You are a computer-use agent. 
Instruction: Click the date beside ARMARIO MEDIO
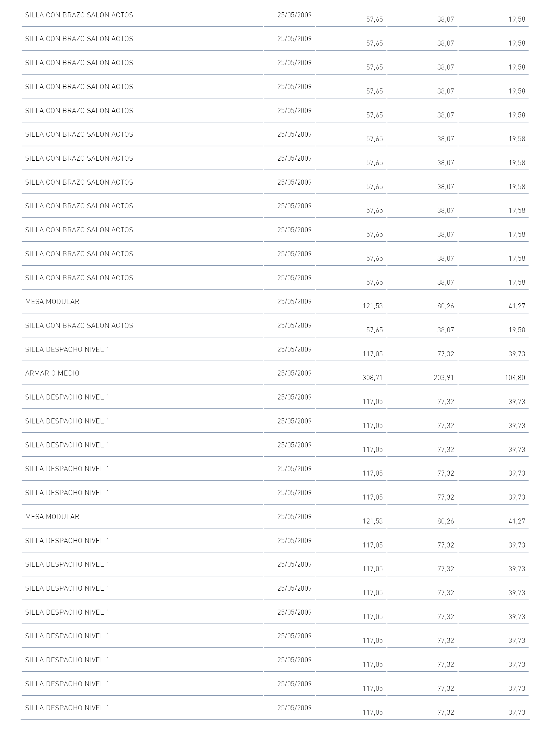pyautogui.click(x=294, y=373)
